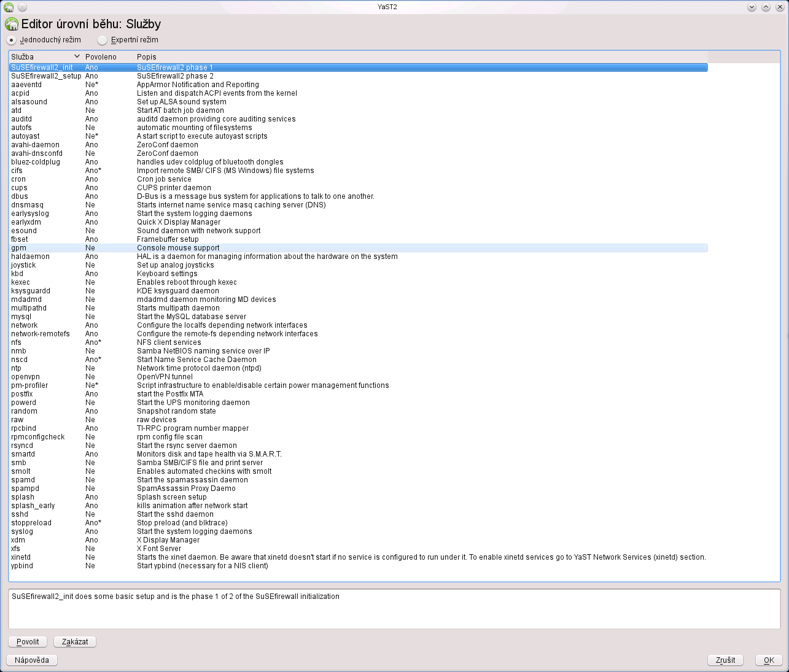Viewport: 789px width, 672px height.
Task: Sort by Povoleno column header
Action: coord(109,56)
